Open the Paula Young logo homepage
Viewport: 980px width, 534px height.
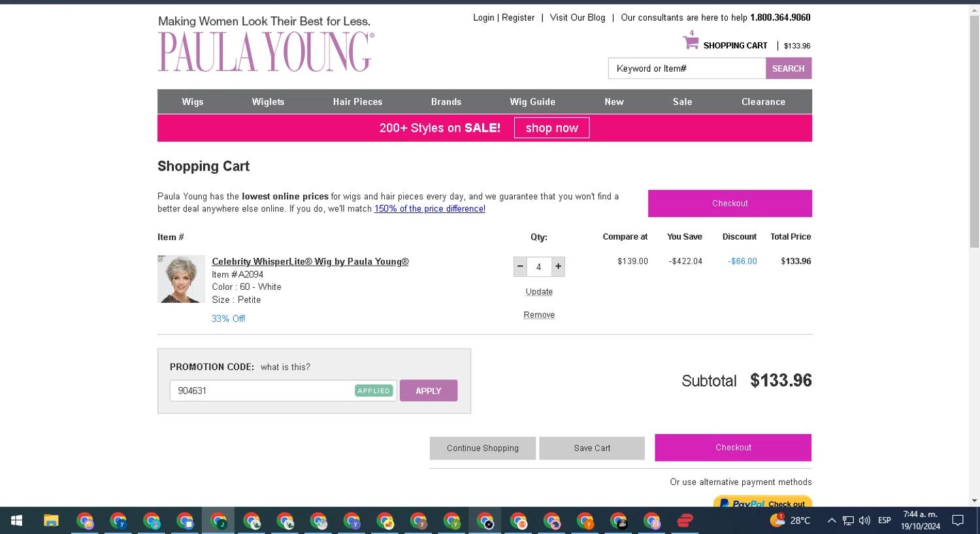[266, 51]
